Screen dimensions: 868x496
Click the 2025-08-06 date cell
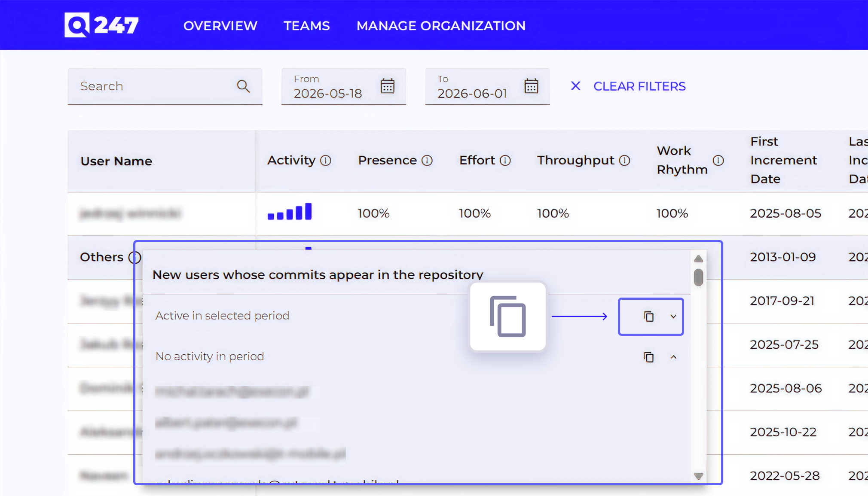pyautogui.click(x=786, y=388)
